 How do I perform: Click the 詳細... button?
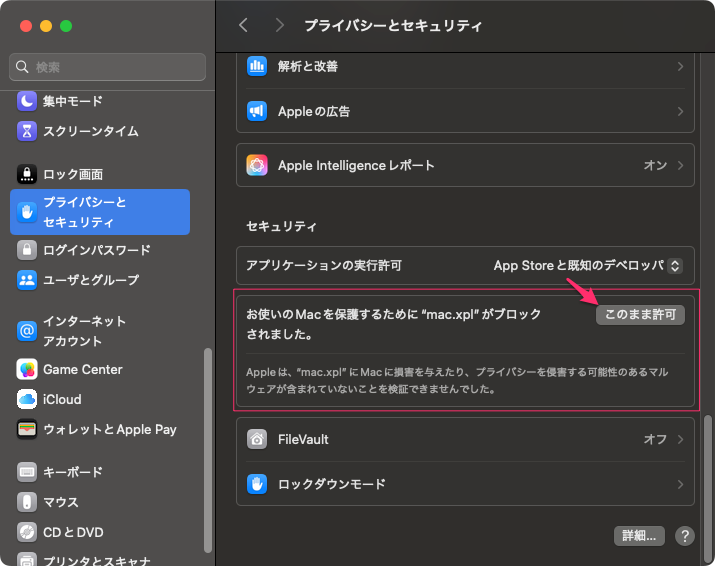(639, 536)
